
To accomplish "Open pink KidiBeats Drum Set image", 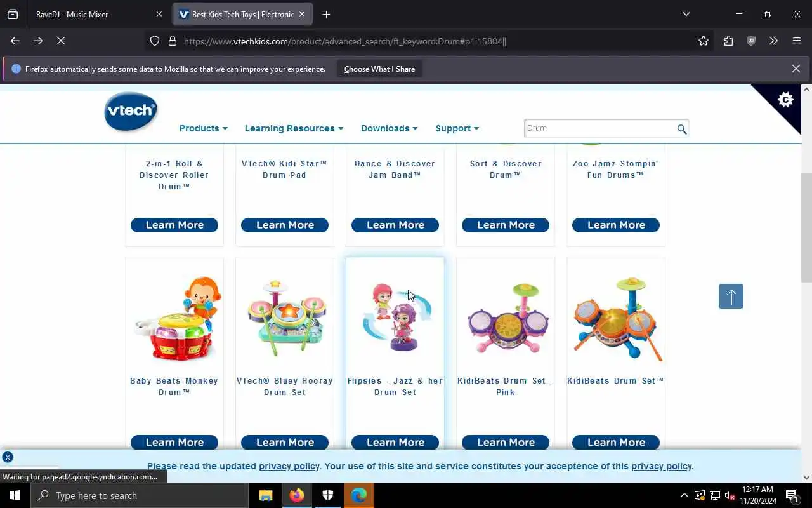I will tap(508, 317).
